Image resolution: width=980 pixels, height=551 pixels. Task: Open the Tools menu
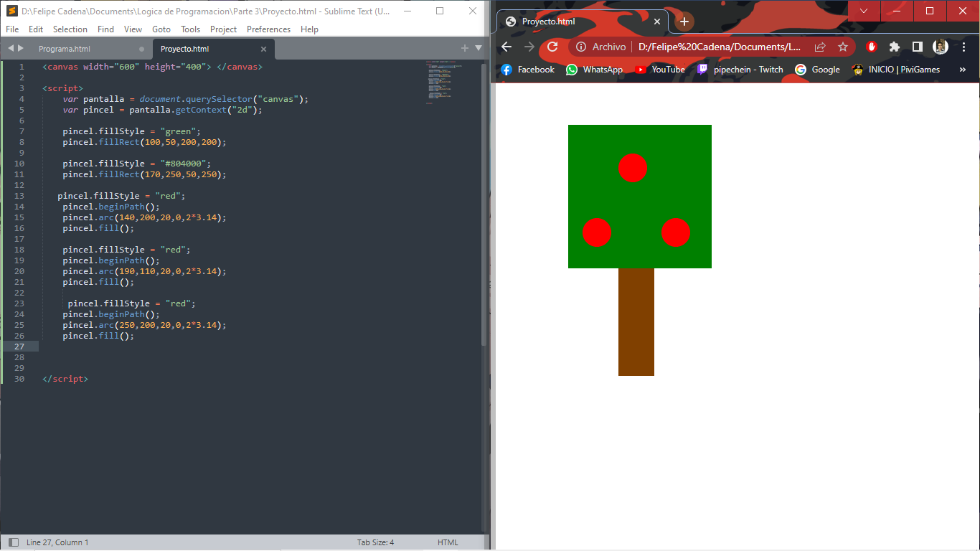pyautogui.click(x=190, y=29)
